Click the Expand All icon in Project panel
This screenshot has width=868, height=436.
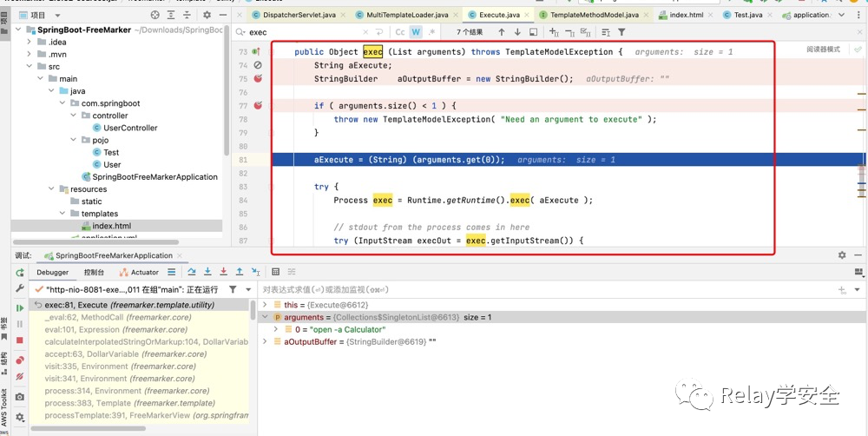[x=171, y=15]
